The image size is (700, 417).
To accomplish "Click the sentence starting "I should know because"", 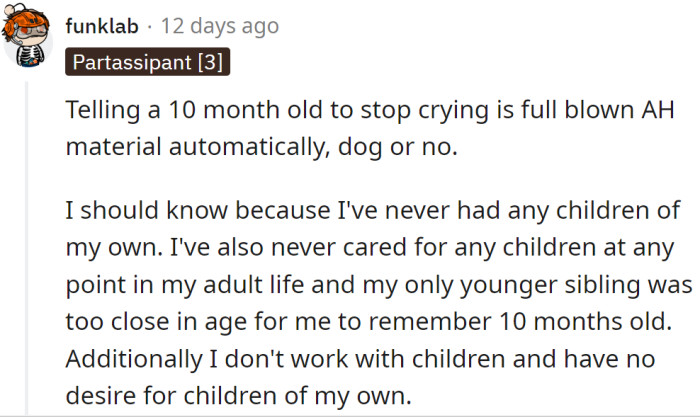I will coord(373,229).
